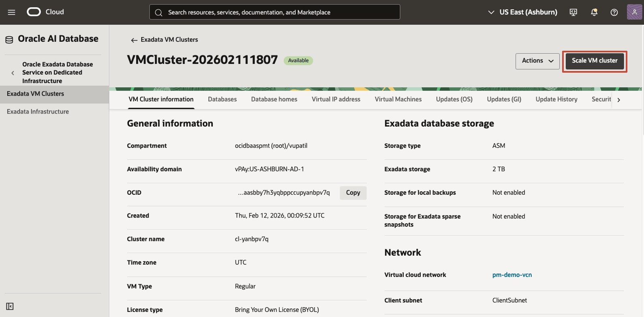Open the notifications bell

click(x=594, y=12)
